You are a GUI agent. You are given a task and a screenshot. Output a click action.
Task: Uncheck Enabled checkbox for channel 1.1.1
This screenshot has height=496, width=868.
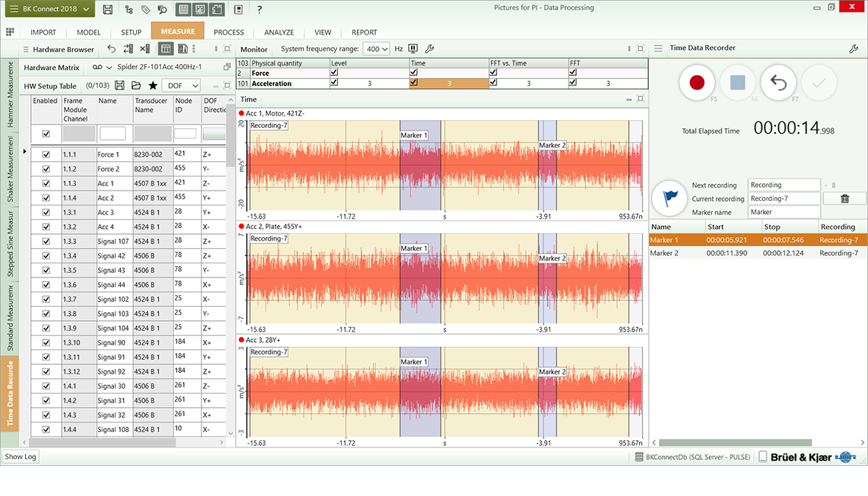[46, 155]
